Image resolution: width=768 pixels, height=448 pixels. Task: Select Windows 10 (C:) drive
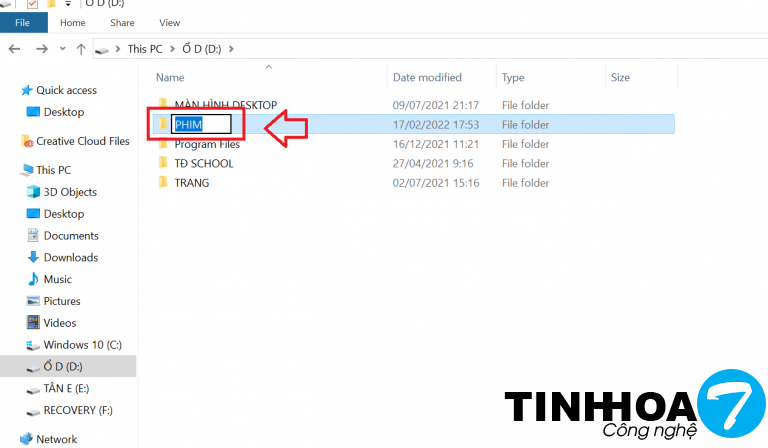[x=83, y=345]
